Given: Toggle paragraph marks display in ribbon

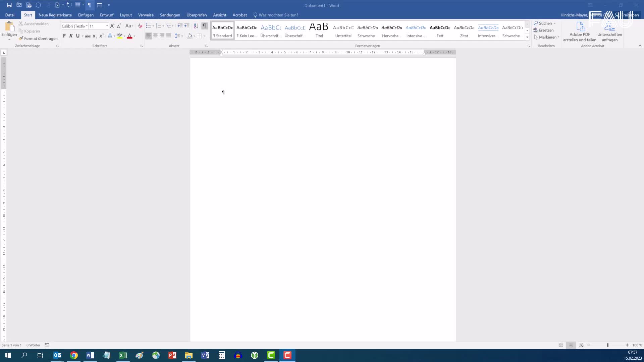Looking at the screenshot, I should tap(205, 26).
